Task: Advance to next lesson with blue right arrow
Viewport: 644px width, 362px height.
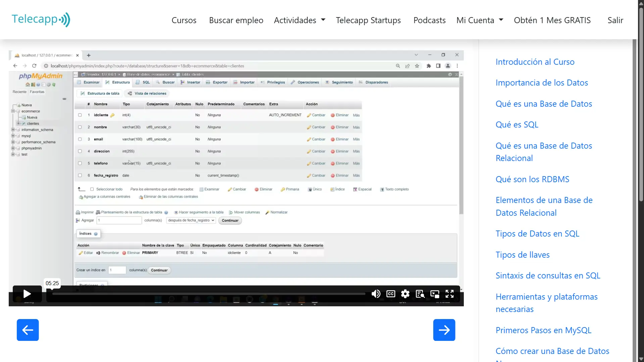Action: click(444, 330)
